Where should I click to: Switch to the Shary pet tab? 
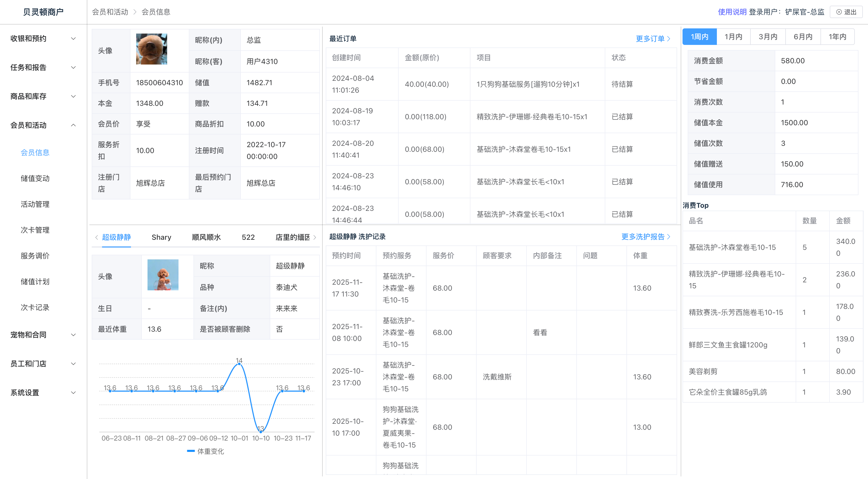tap(161, 237)
